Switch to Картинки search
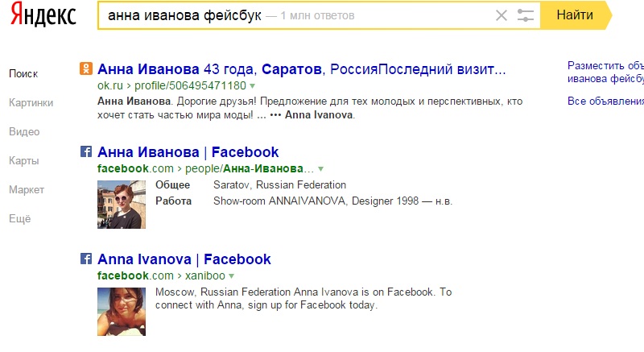The image size is (644, 352). pyautogui.click(x=31, y=102)
